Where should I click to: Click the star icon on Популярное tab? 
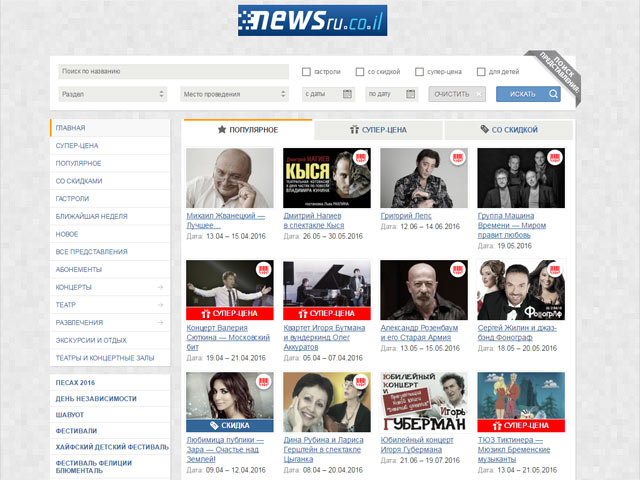(222, 129)
